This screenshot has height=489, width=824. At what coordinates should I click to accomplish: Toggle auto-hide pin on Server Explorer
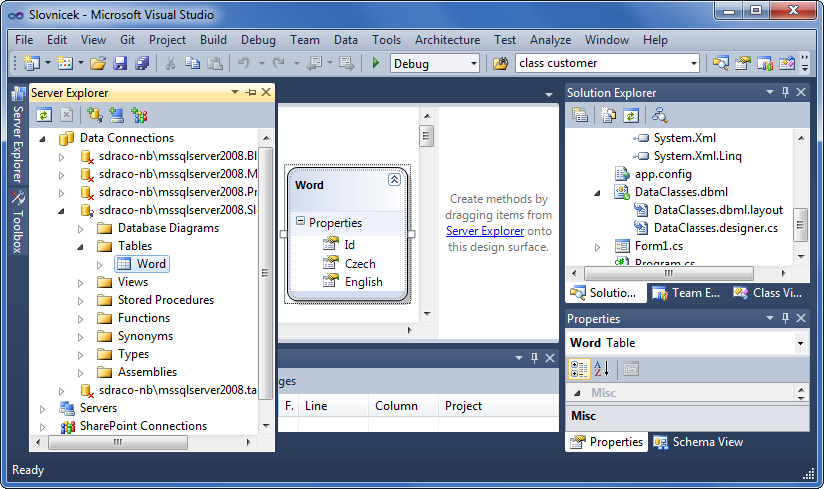pyautogui.click(x=250, y=92)
